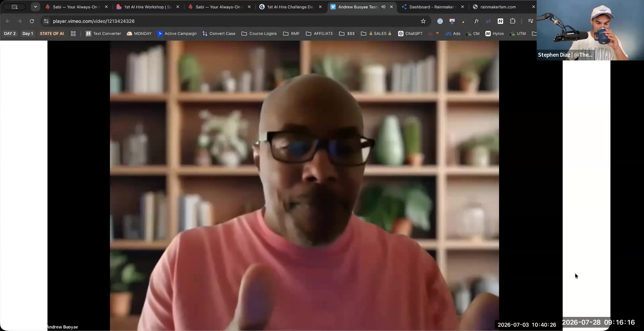Open the media controls button
Viewport: 644px width, 331px height.
click(530, 21)
